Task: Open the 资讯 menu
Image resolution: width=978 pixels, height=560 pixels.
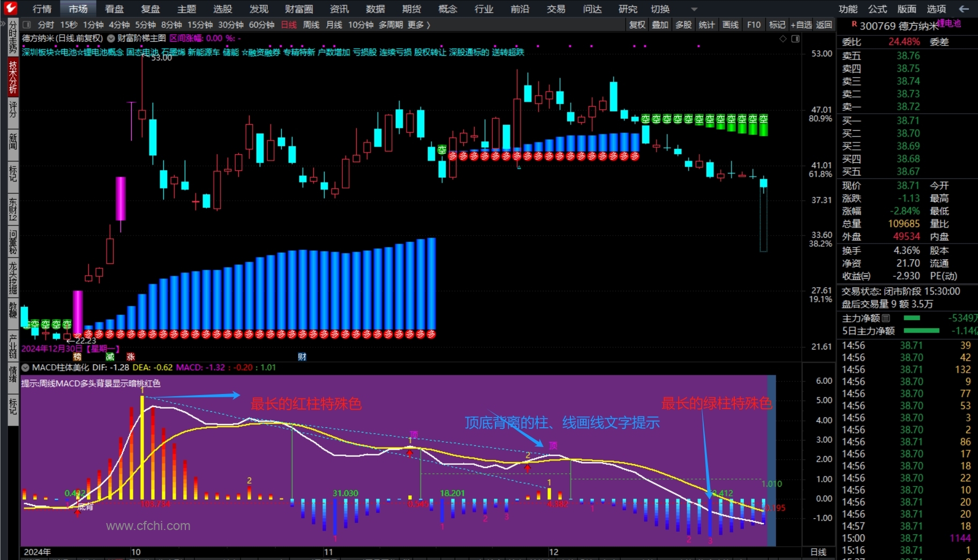Action: click(x=339, y=9)
